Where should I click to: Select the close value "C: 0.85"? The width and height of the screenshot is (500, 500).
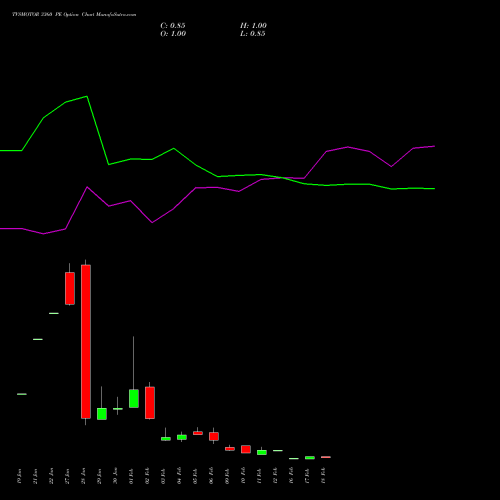[173, 26]
